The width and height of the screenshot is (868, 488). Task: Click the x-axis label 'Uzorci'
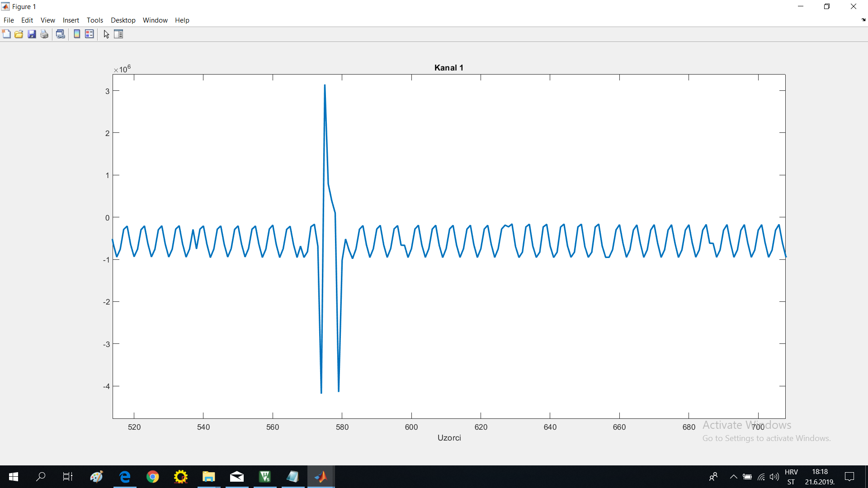point(449,438)
